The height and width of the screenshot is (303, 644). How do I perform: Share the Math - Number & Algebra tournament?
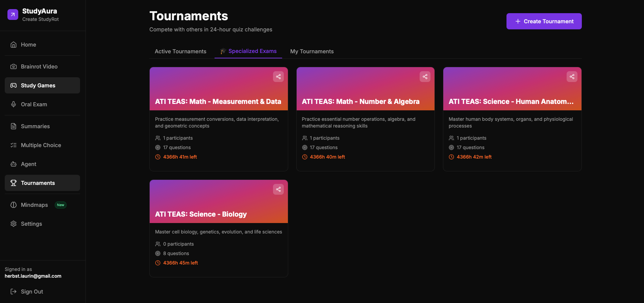[425, 77]
